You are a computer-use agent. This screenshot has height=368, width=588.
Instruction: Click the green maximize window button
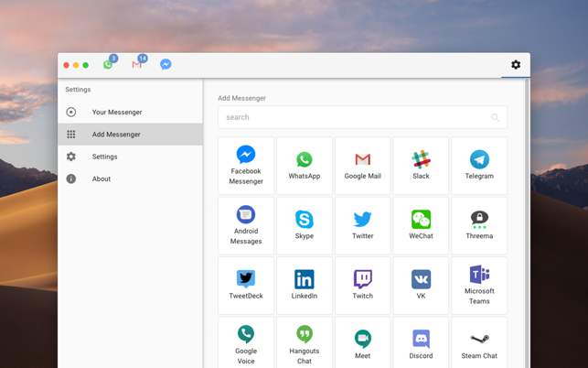[x=85, y=65]
